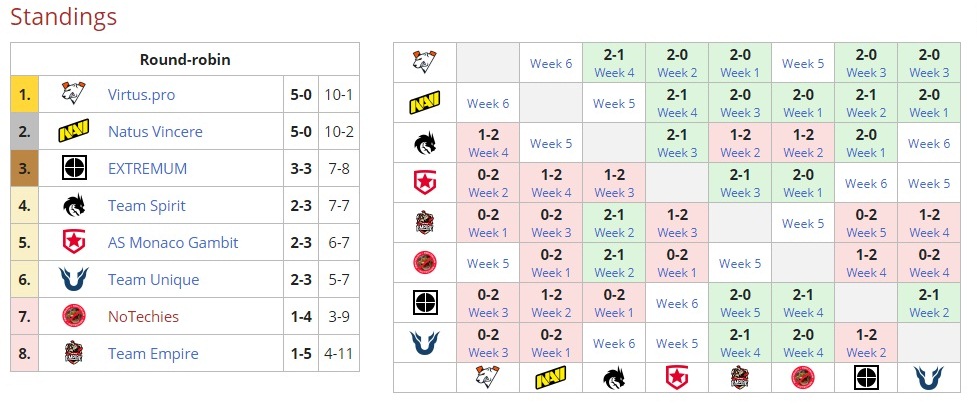Open the red NoTechies team link
The image size is (977, 405).
[x=143, y=317]
